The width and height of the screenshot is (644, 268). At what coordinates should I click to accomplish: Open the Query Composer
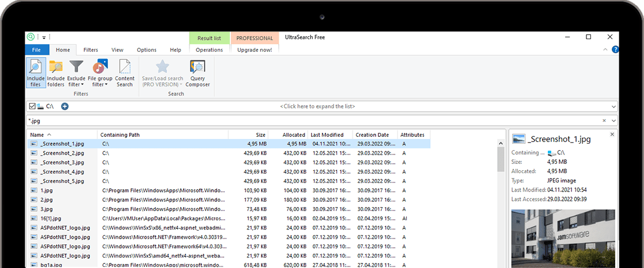(198, 73)
